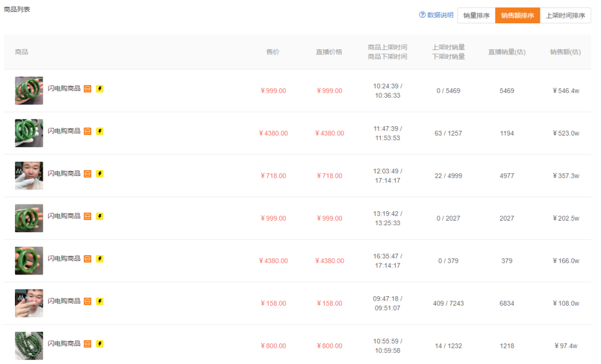Click the orange shop icon in the ¥166.0w row
This screenshot has height=364, width=601.
pos(87,259)
